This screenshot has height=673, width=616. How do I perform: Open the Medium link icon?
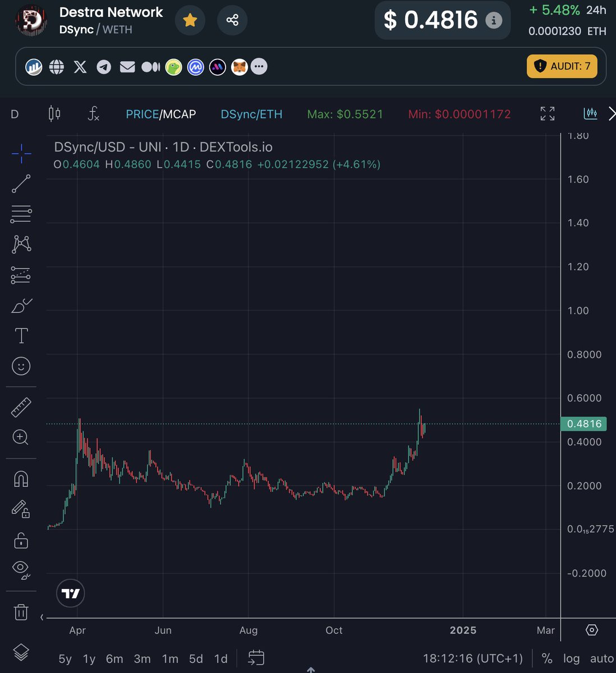point(150,67)
